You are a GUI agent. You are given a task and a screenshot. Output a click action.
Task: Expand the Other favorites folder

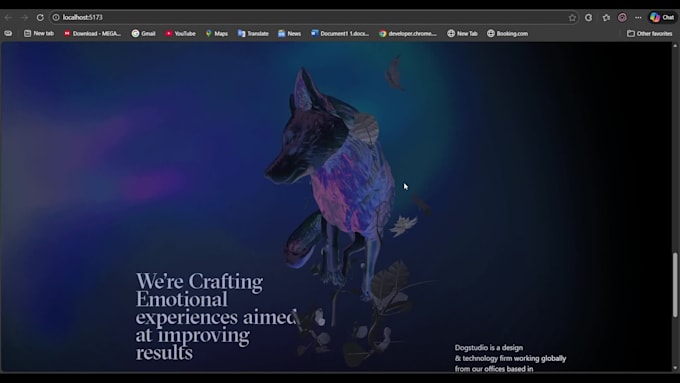(x=650, y=33)
